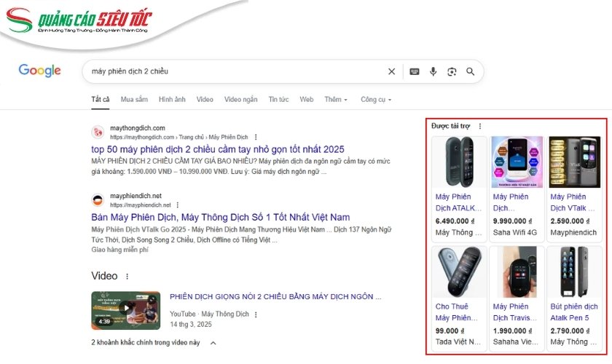
Task: Open Máy Phiên Dịch Travis sponsored product
Action: point(515,312)
